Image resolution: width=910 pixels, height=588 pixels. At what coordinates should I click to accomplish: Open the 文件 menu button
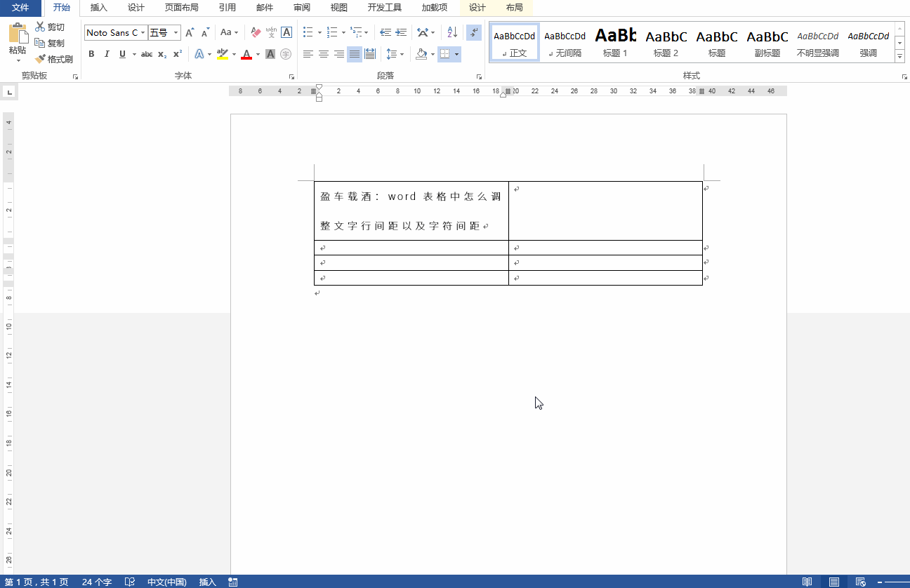(20, 8)
